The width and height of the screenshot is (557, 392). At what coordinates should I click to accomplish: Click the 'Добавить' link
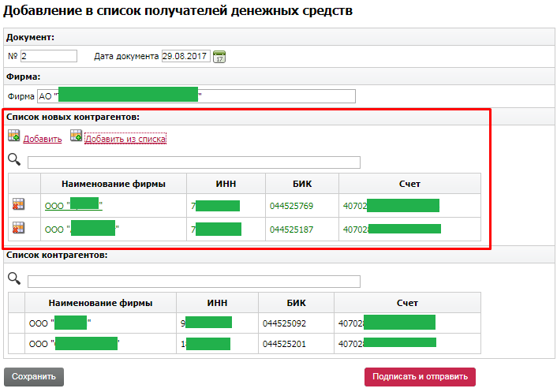coord(43,140)
